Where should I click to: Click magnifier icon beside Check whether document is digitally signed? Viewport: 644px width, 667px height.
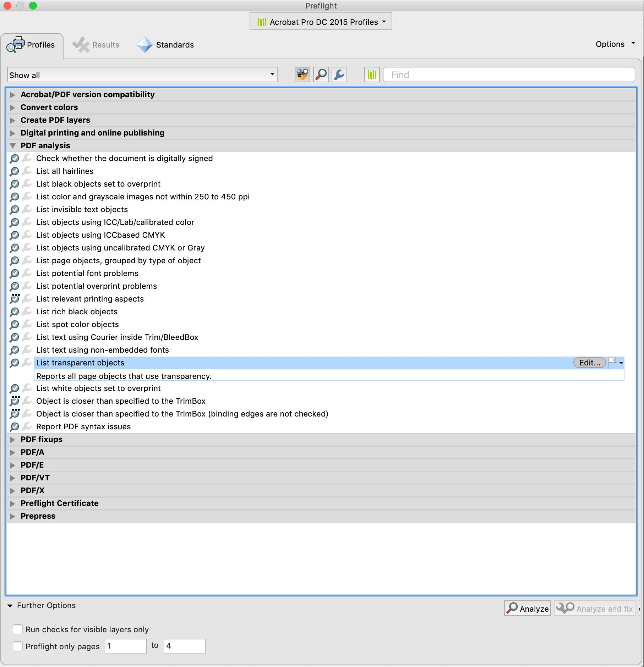coord(14,158)
